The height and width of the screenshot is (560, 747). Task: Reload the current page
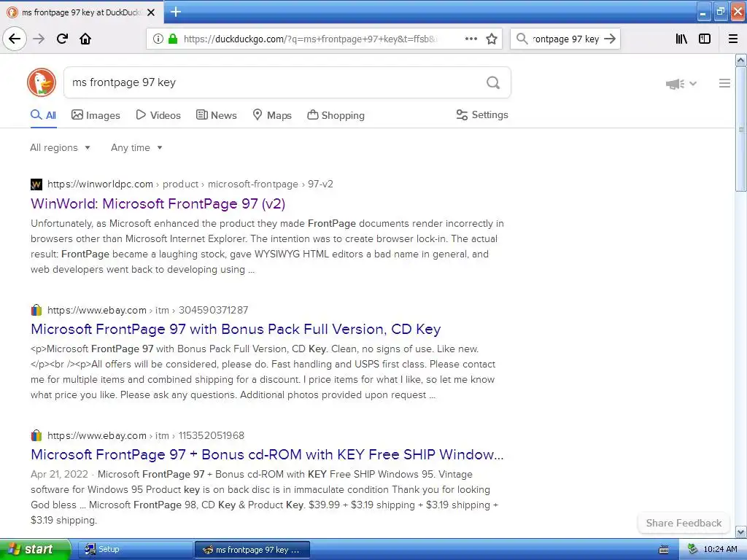click(x=63, y=39)
